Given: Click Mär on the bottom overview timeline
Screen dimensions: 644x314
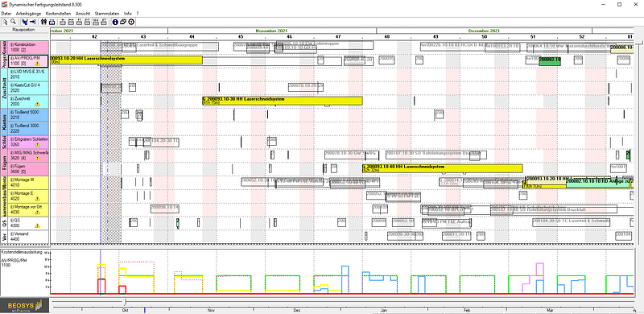Looking at the screenshot, I should point(551,310).
